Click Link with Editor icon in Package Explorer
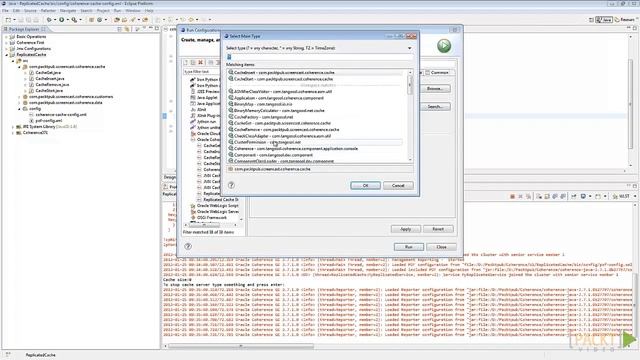Viewport: 640px width, 360px height. 127,29
